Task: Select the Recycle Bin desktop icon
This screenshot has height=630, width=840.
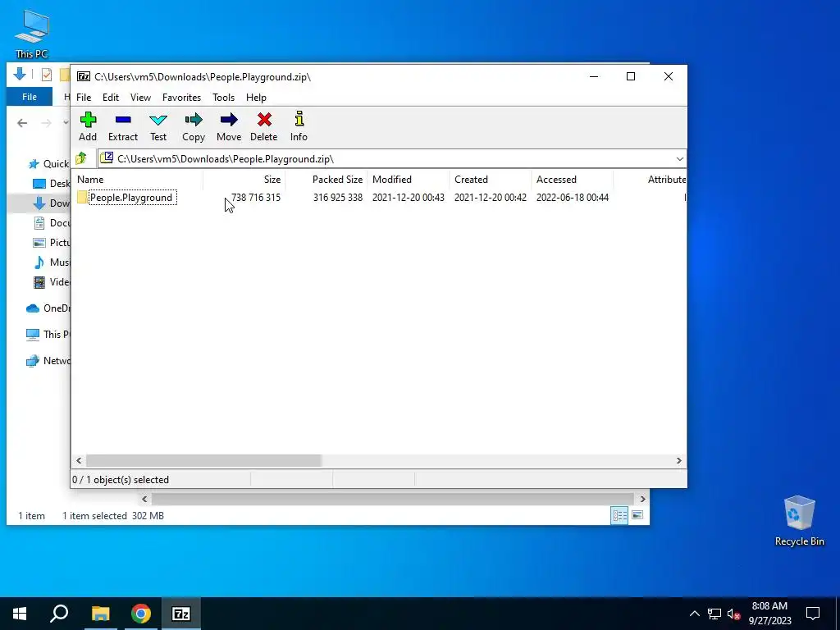Action: (799, 521)
